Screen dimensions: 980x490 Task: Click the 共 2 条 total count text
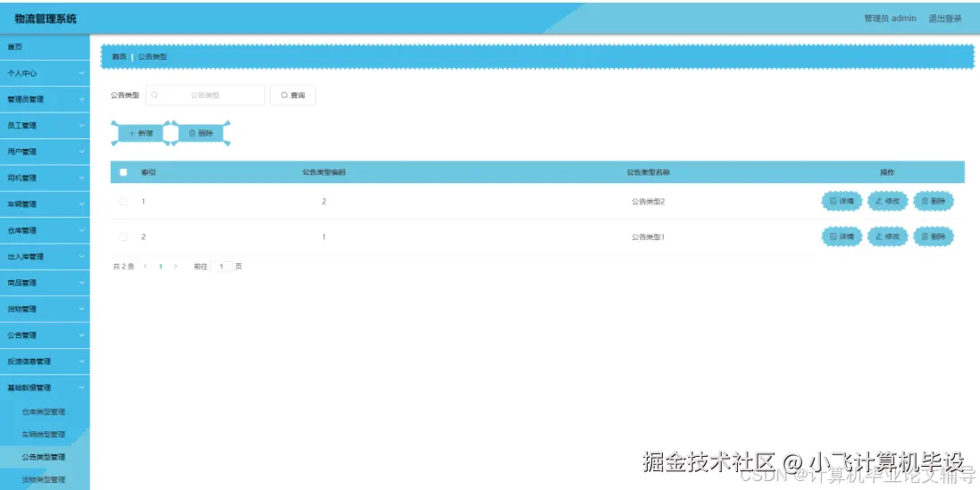(x=123, y=267)
